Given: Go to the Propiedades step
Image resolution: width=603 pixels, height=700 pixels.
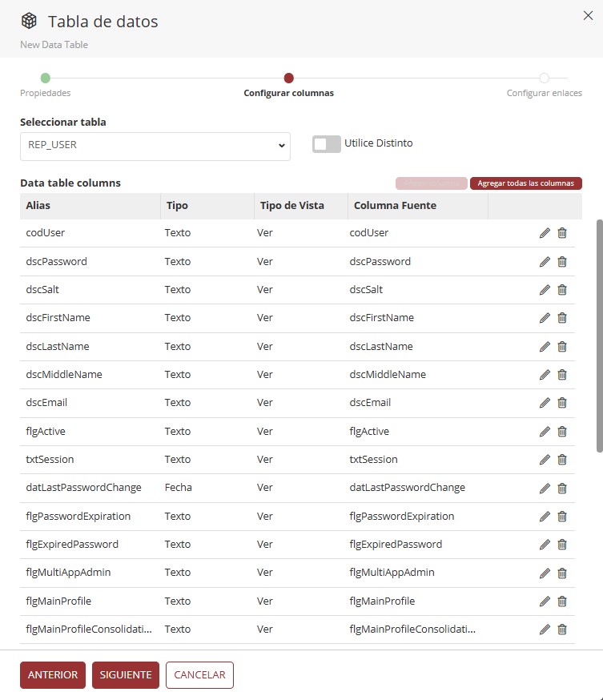Looking at the screenshot, I should (x=45, y=78).
